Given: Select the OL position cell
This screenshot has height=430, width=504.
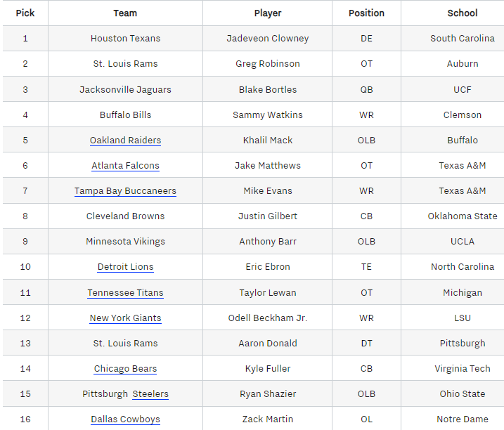Looking at the screenshot, I should point(366,419).
